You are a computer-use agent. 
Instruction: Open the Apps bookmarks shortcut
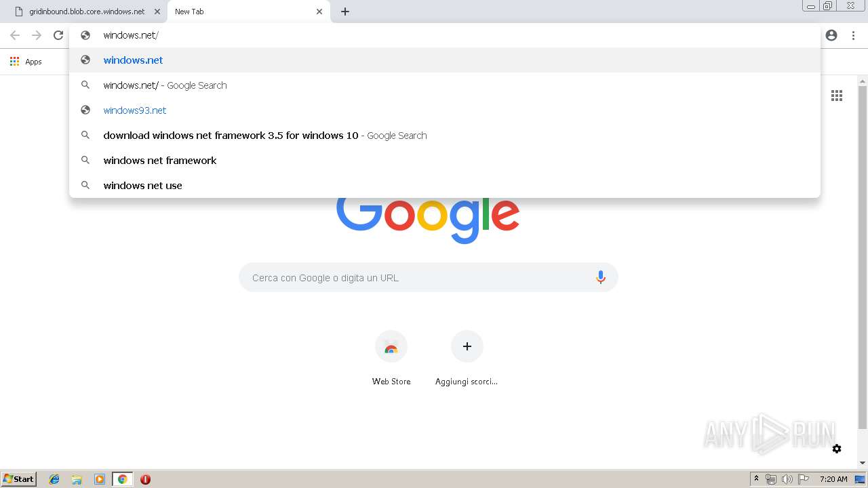26,62
